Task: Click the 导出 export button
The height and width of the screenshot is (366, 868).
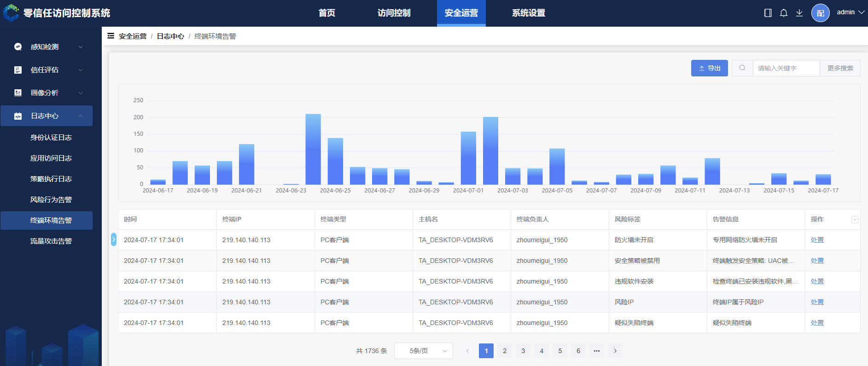Action: (x=709, y=68)
